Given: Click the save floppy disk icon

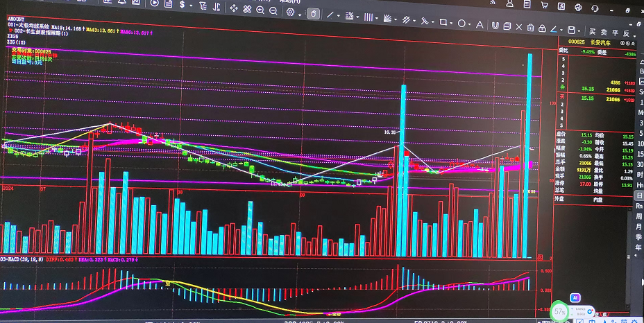Looking at the screenshot, I should point(571,30).
